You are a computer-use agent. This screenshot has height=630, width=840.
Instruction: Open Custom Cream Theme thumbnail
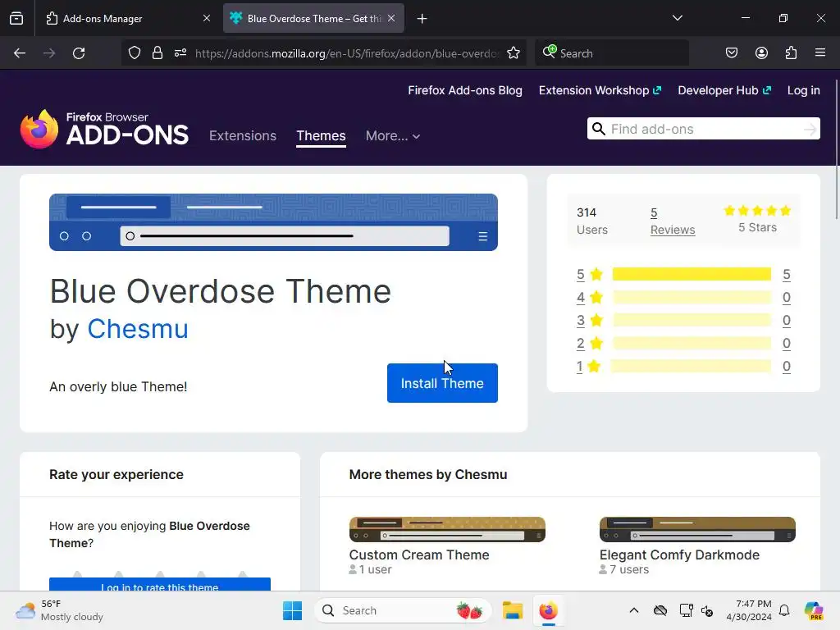pos(447,529)
